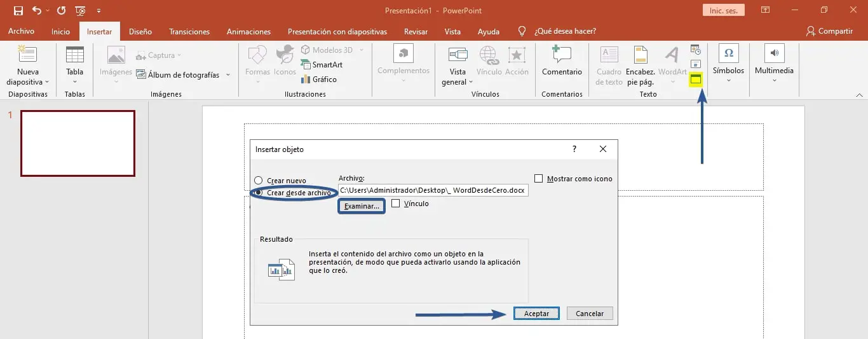Viewport: 868px width, 339px height.
Task: Click the Imágenes picture icon
Action: (116, 55)
